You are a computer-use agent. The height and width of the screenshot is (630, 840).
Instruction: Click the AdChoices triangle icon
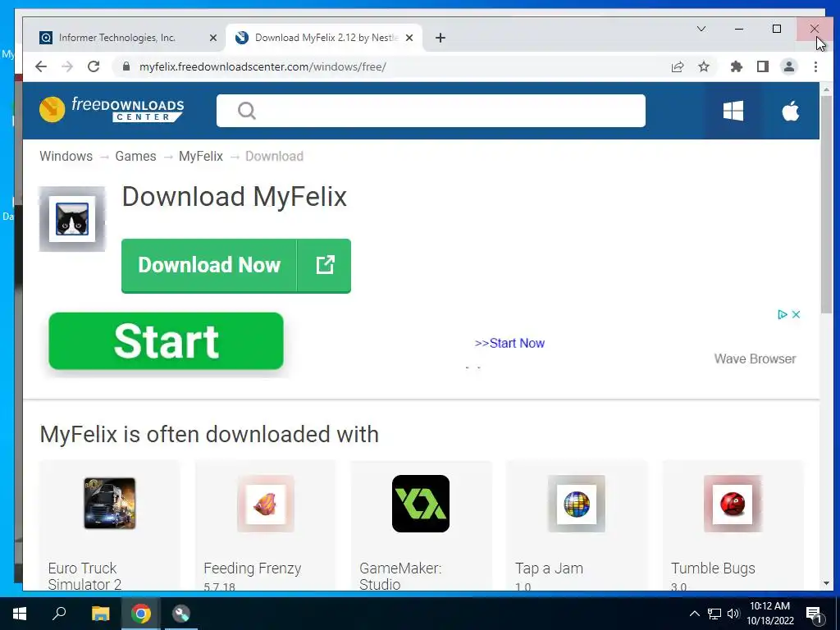click(x=782, y=314)
